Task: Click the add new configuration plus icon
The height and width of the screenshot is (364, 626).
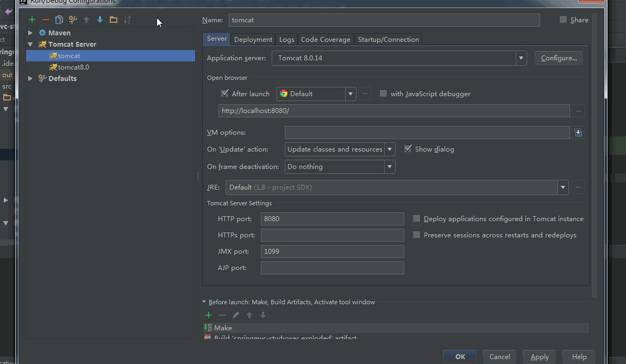Action: (32, 20)
